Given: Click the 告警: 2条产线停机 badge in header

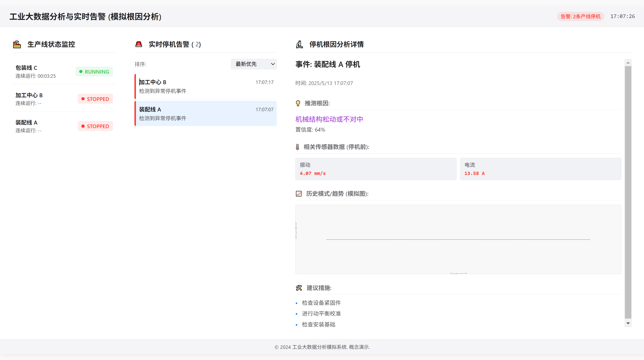Looking at the screenshot, I should point(580,17).
